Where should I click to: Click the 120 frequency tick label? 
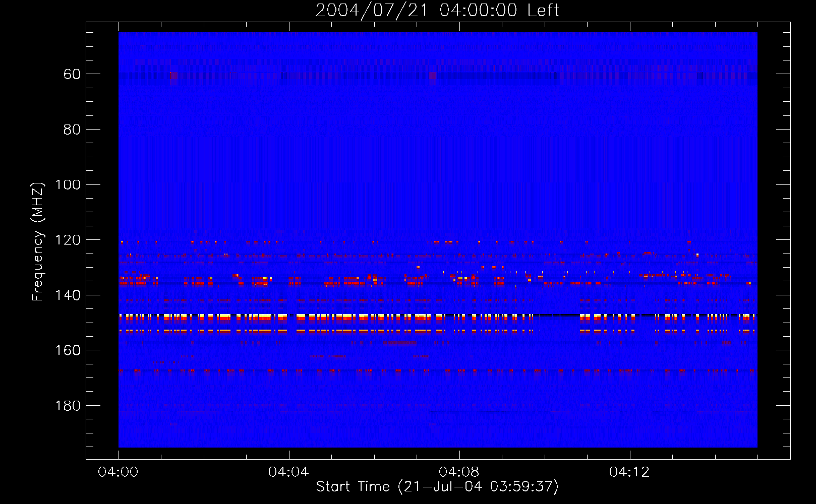68,240
